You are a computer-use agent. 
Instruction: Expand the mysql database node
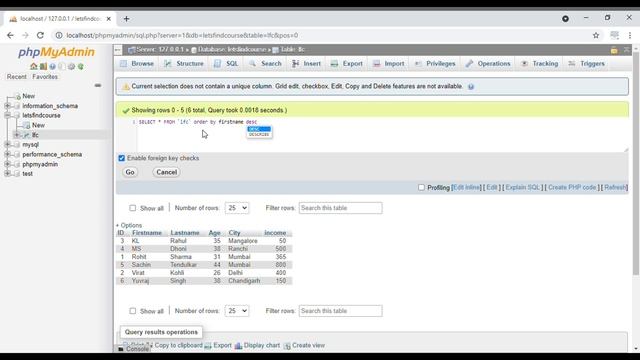point(7,145)
